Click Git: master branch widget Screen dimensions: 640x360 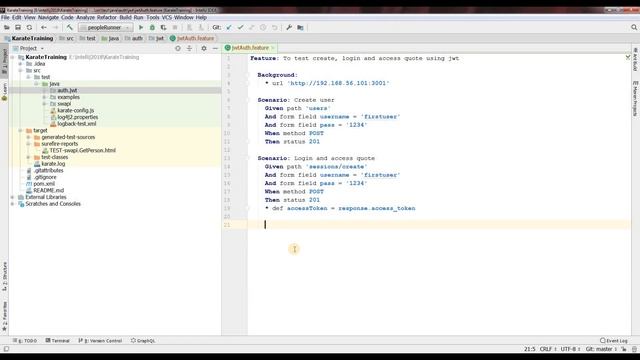point(601,349)
